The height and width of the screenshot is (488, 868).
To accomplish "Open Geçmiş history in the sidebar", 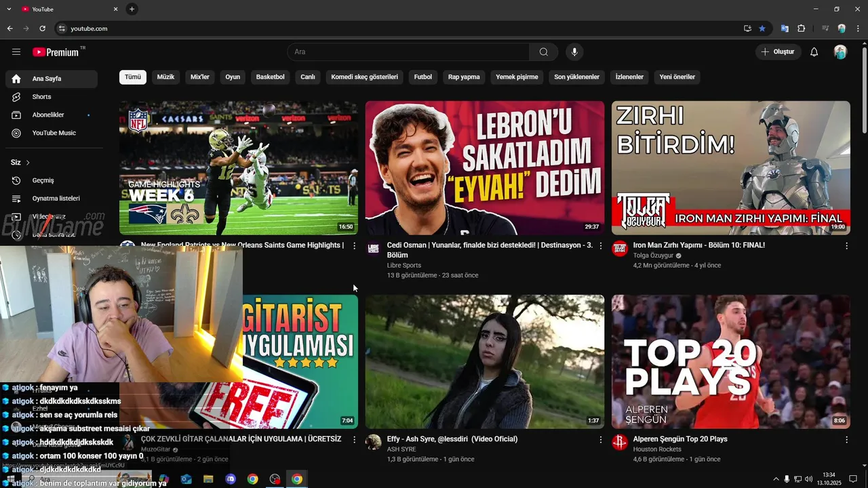I will 52,180.
